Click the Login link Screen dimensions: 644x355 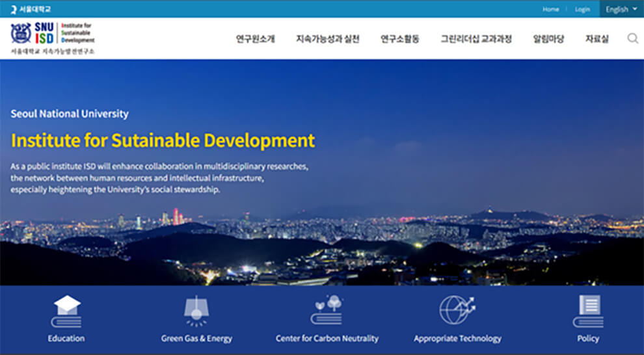pyautogui.click(x=582, y=9)
